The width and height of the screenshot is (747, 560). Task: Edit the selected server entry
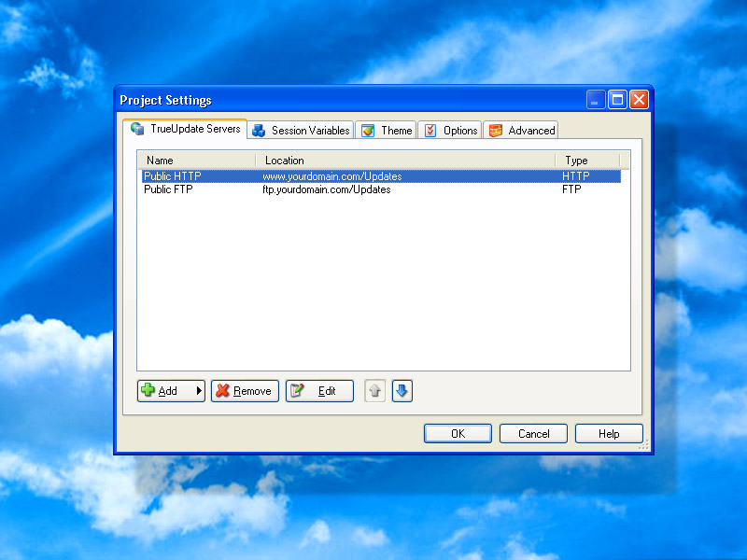[x=319, y=391]
